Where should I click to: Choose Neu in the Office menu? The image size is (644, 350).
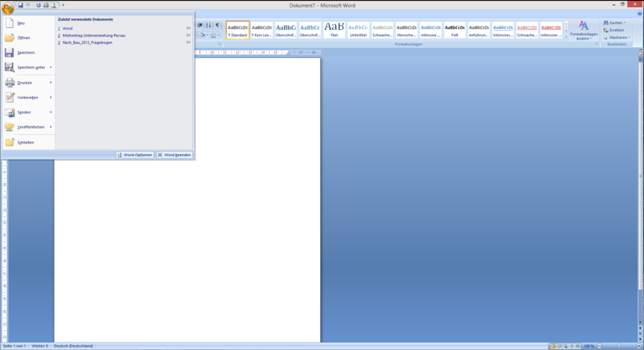click(28, 23)
